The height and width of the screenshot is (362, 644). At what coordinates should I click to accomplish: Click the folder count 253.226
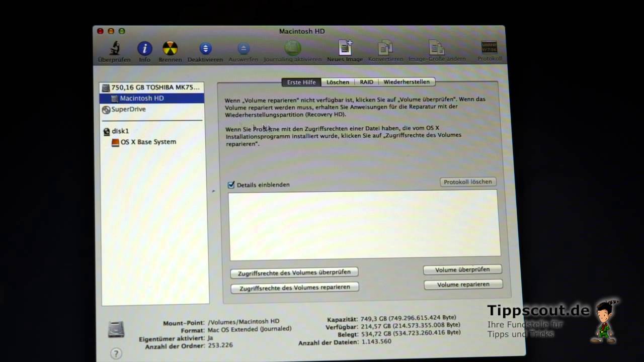coord(220,345)
